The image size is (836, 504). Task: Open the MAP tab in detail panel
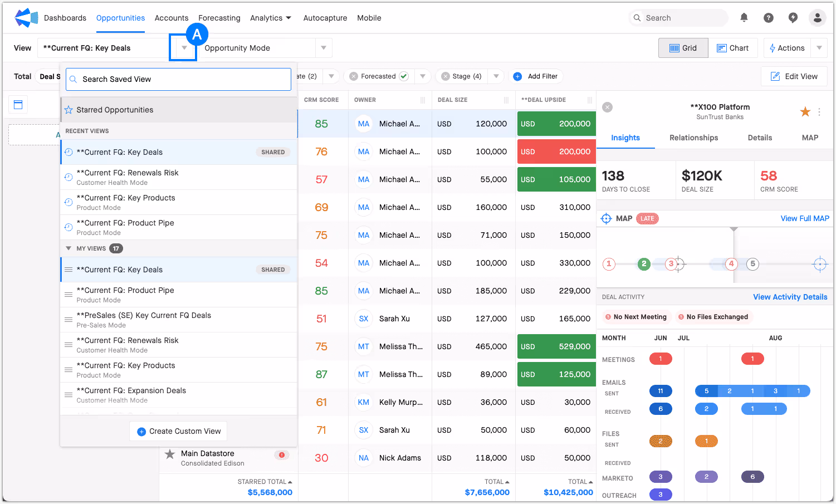coord(810,138)
